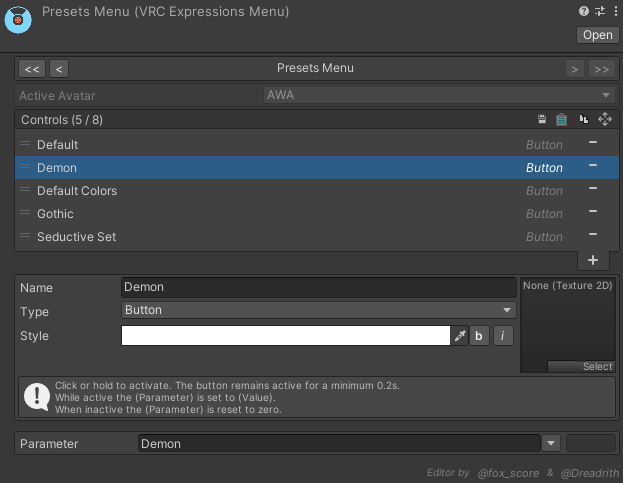This screenshot has width=623, height=483.
Task: Select the Seductive Set control row
Action: [x=317, y=237]
